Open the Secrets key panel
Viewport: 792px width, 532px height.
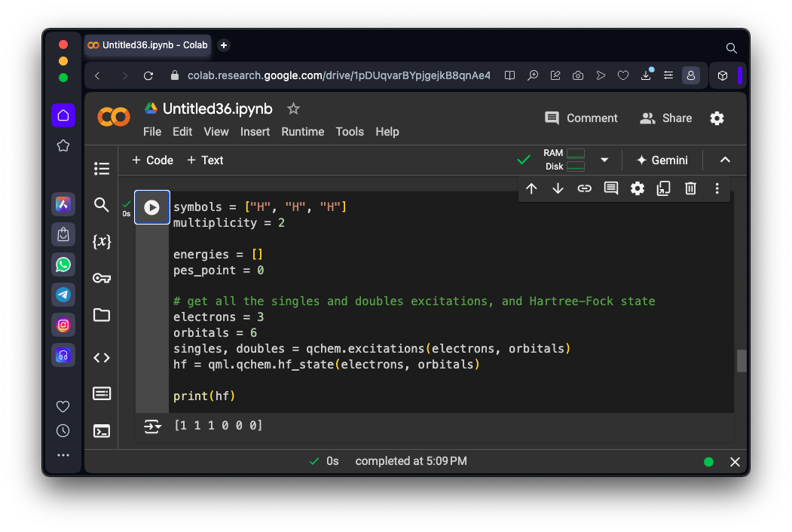[x=102, y=278]
